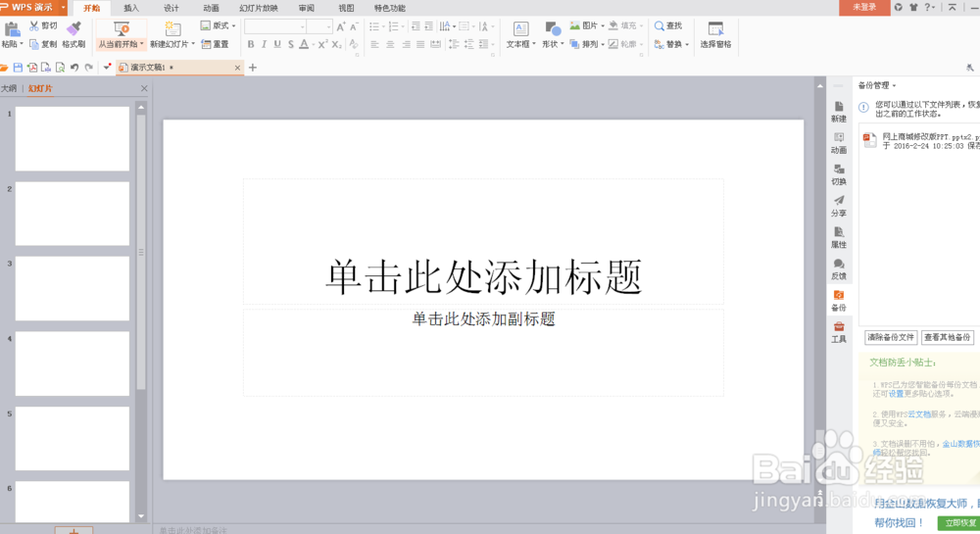Toggle Bold formatting
Image resolution: width=980 pixels, height=534 pixels.
(x=251, y=44)
